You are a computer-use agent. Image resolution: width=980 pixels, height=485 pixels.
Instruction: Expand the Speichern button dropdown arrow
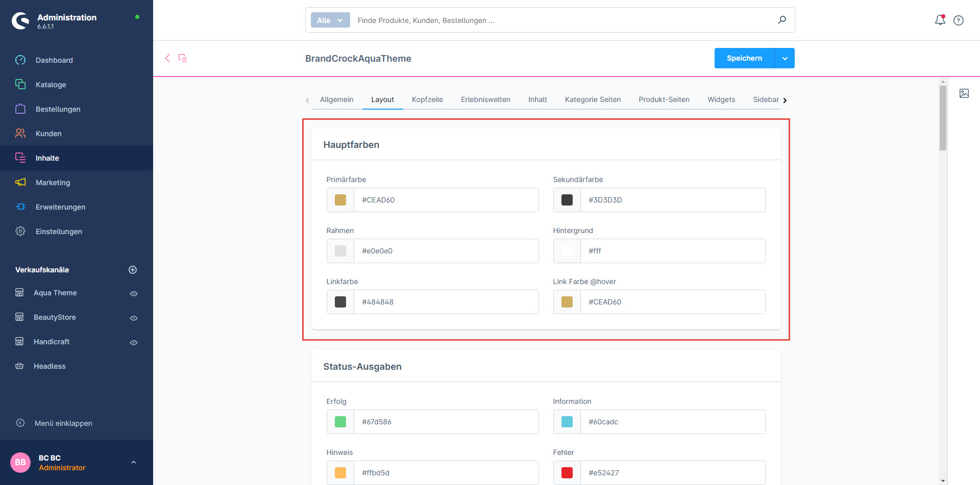(785, 59)
